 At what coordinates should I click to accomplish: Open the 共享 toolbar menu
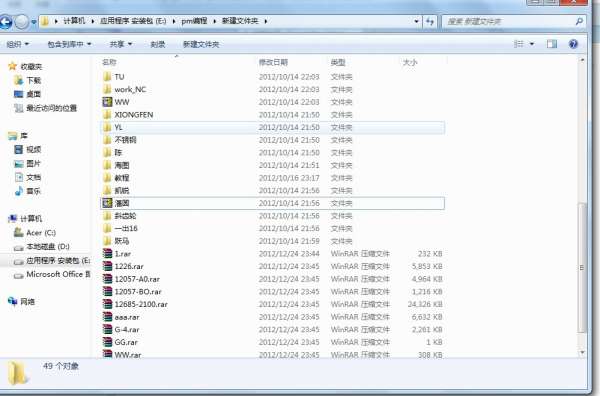point(121,44)
